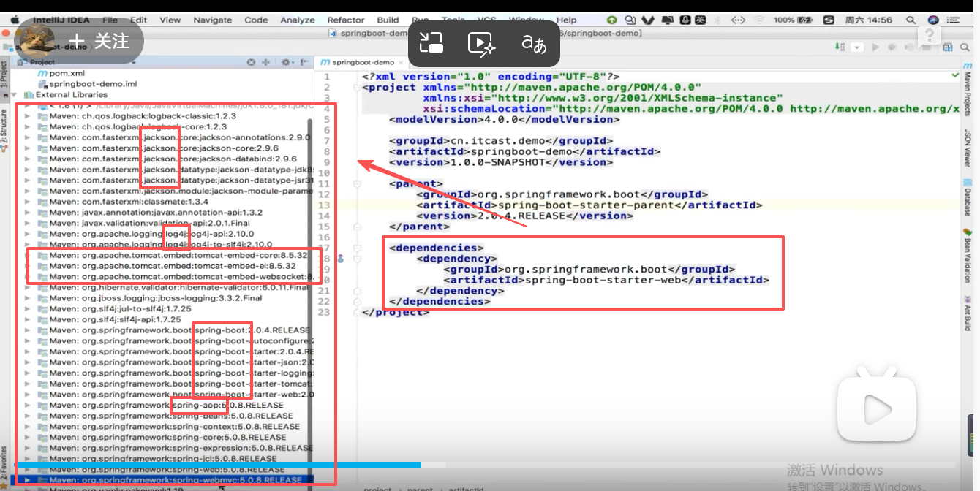
Task: Click the picture-in-picture overlay icon
Action: point(432,43)
